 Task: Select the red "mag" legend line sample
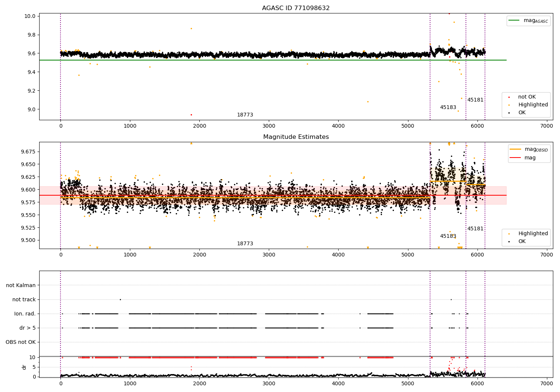[515, 158]
